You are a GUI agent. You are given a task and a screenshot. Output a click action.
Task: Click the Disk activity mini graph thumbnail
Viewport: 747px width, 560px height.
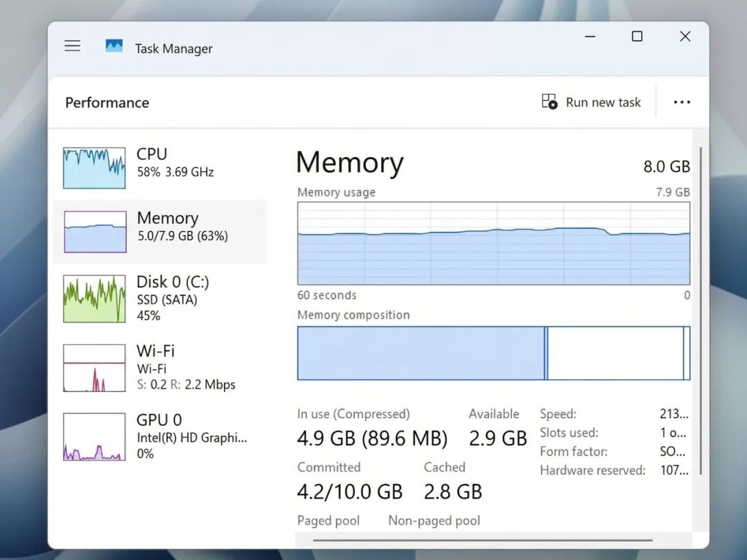point(94,299)
